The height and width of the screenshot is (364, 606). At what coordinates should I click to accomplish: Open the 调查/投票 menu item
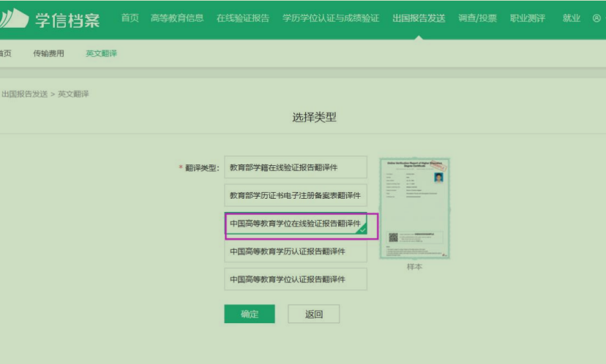(477, 18)
